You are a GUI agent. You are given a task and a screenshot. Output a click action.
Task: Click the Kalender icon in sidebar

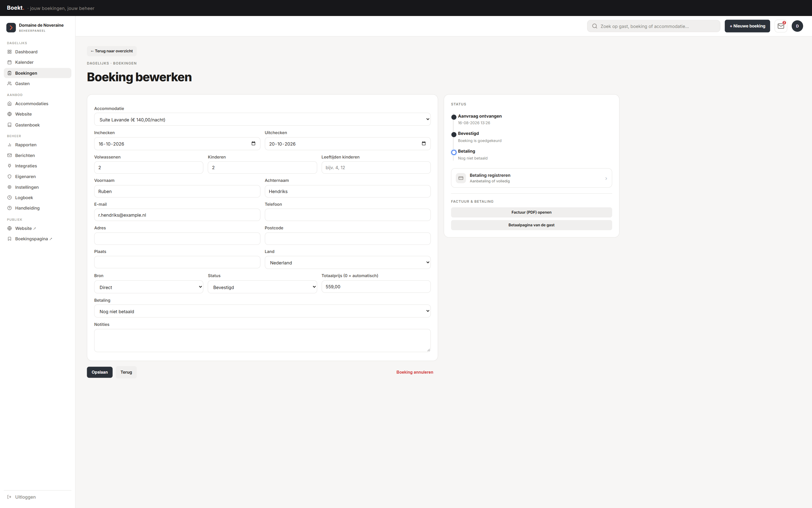10,62
